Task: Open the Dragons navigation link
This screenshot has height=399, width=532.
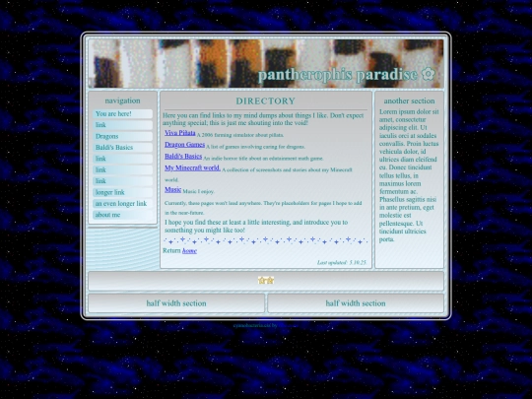Action: [122, 136]
